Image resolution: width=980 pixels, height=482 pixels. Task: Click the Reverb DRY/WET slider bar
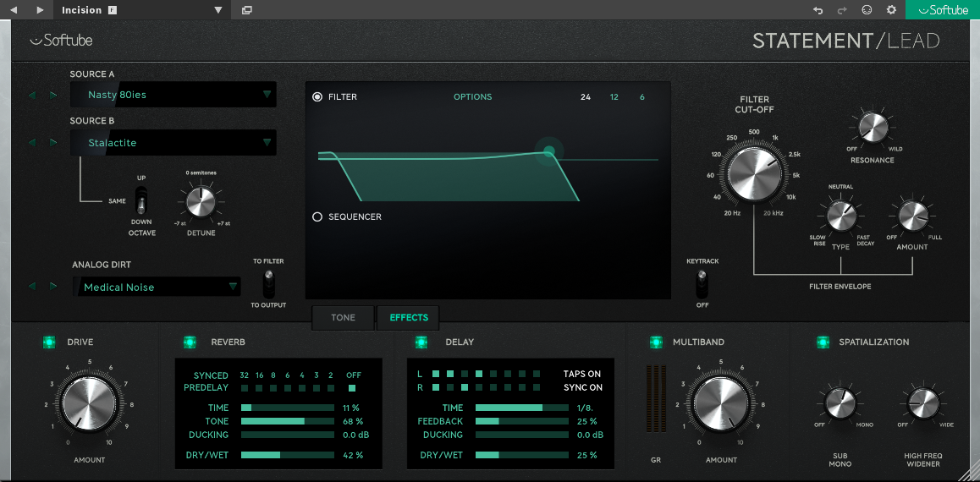pos(288,455)
